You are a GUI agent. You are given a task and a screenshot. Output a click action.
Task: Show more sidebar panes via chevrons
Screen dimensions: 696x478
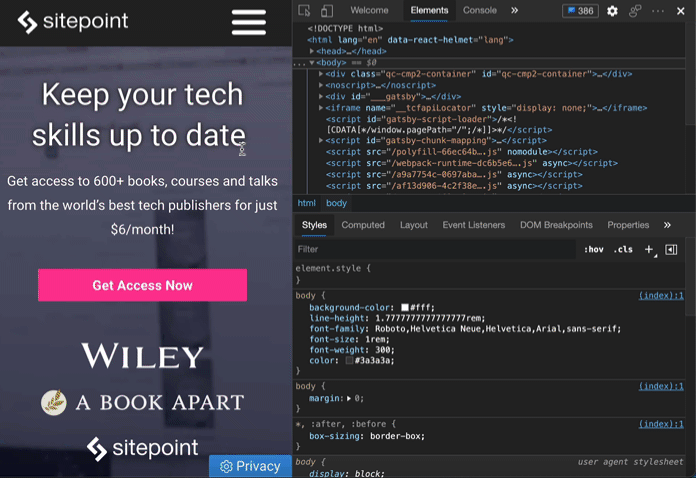coord(667,225)
